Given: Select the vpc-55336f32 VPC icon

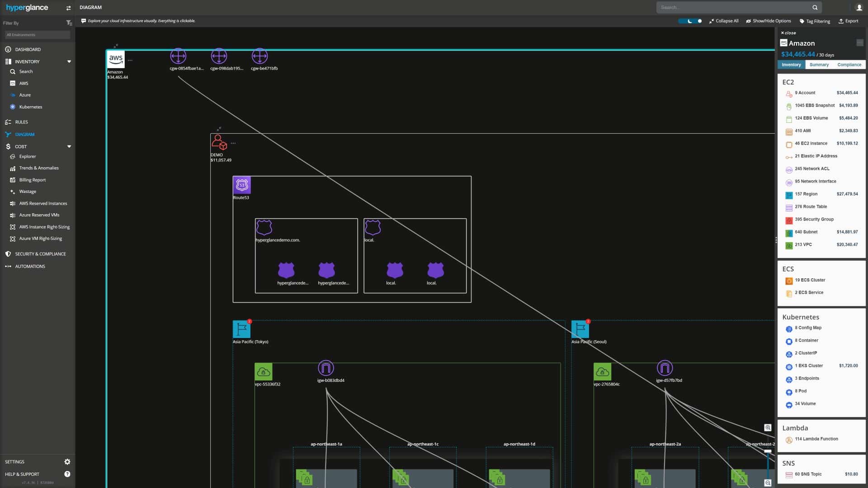Looking at the screenshot, I should [264, 372].
